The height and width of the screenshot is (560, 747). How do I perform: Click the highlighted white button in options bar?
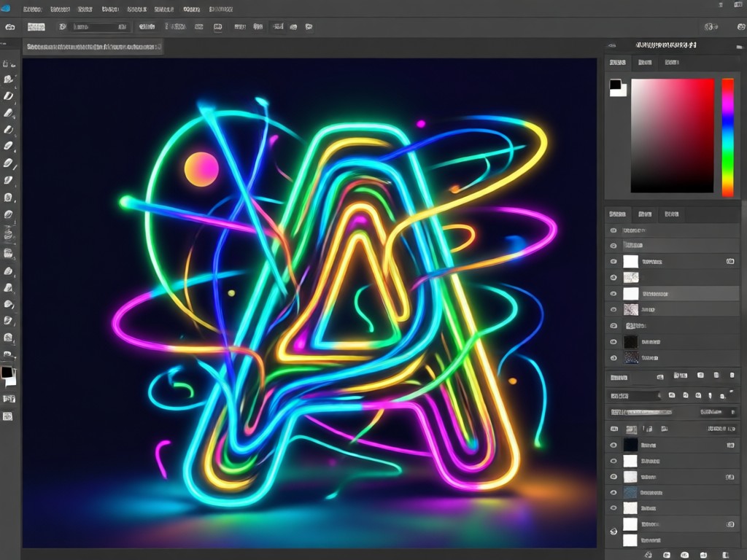pyautogui.click(x=36, y=27)
